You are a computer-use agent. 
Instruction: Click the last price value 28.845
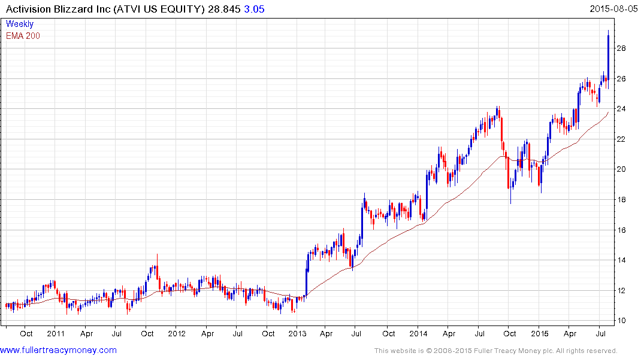tap(224, 9)
